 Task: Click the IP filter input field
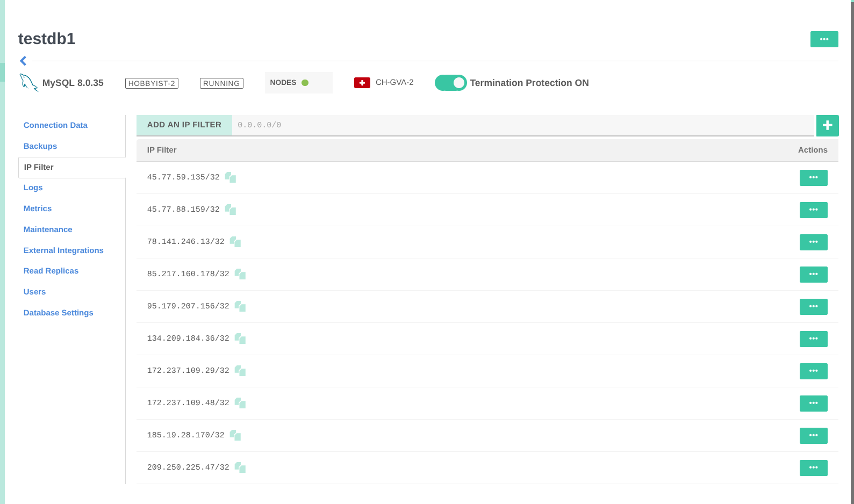[522, 125]
